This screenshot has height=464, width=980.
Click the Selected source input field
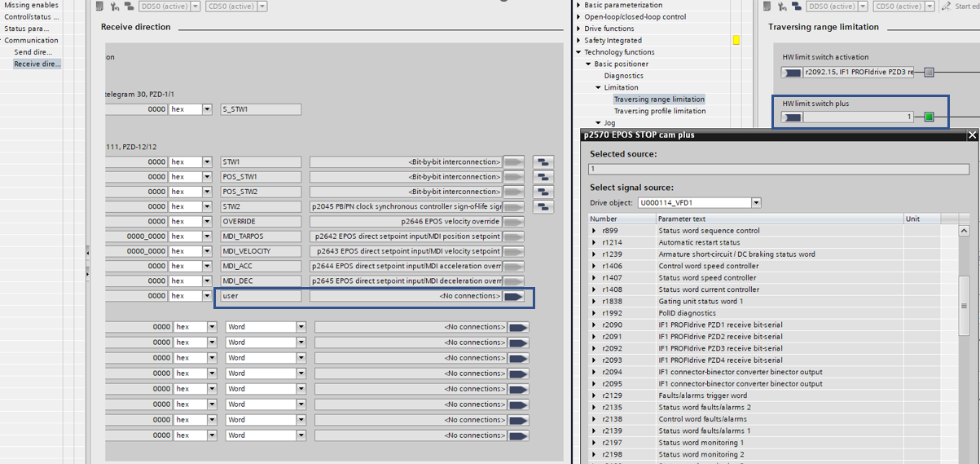pyautogui.click(x=778, y=169)
